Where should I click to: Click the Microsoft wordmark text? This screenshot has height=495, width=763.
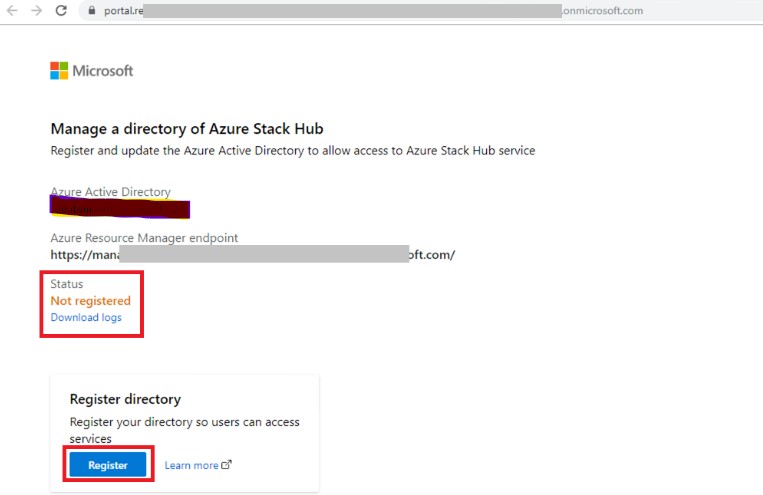(102, 71)
